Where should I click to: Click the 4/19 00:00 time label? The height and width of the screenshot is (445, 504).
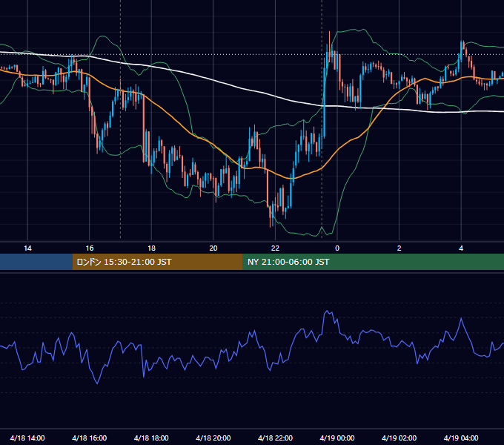pyautogui.click(x=337, y=438)
